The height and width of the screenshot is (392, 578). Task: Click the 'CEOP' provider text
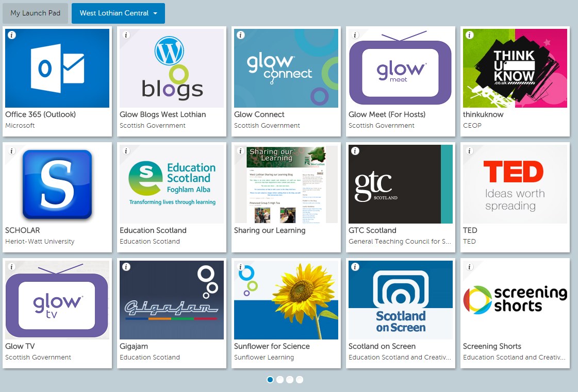(472, 126)
